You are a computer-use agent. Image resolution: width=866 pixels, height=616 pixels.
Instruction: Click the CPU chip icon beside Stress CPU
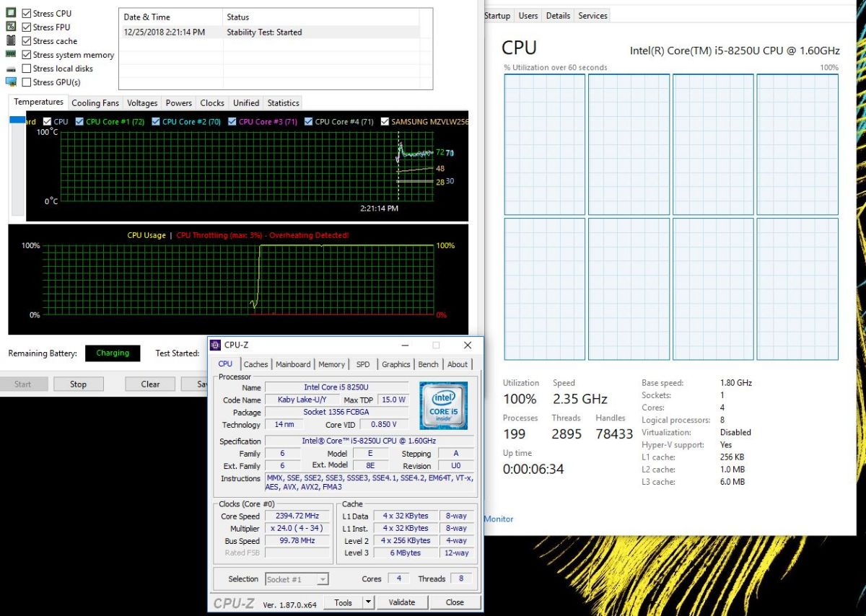coord(11,13)
